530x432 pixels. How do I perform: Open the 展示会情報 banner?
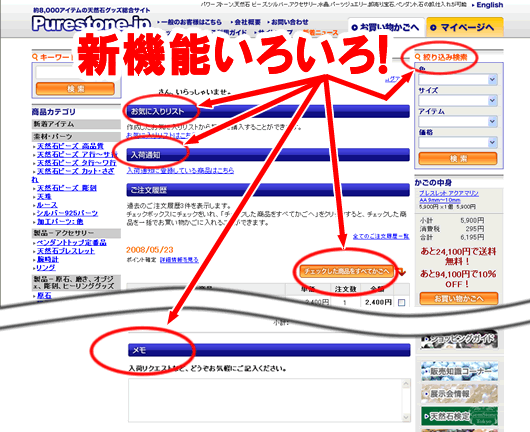click(459, 393)
